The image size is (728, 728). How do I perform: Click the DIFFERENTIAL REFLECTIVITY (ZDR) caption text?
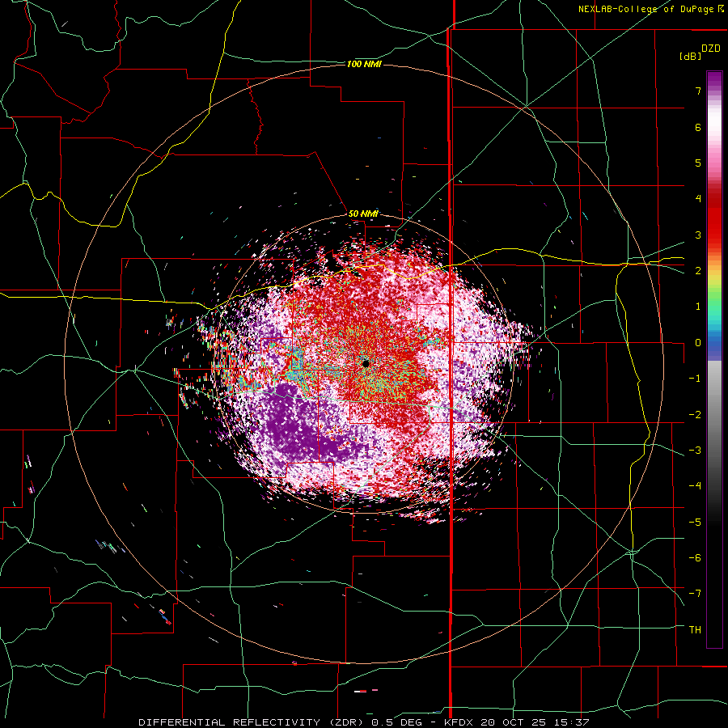252,722
